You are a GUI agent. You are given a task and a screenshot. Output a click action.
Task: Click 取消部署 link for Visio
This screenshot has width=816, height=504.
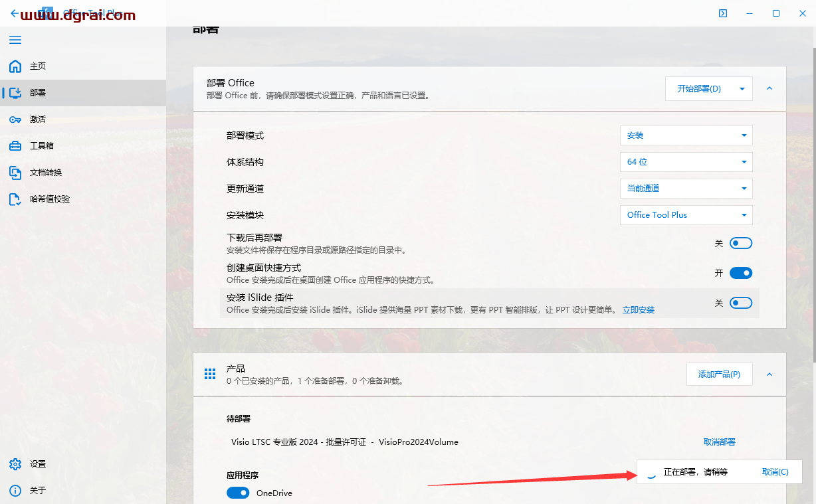(x=720, y=442)
